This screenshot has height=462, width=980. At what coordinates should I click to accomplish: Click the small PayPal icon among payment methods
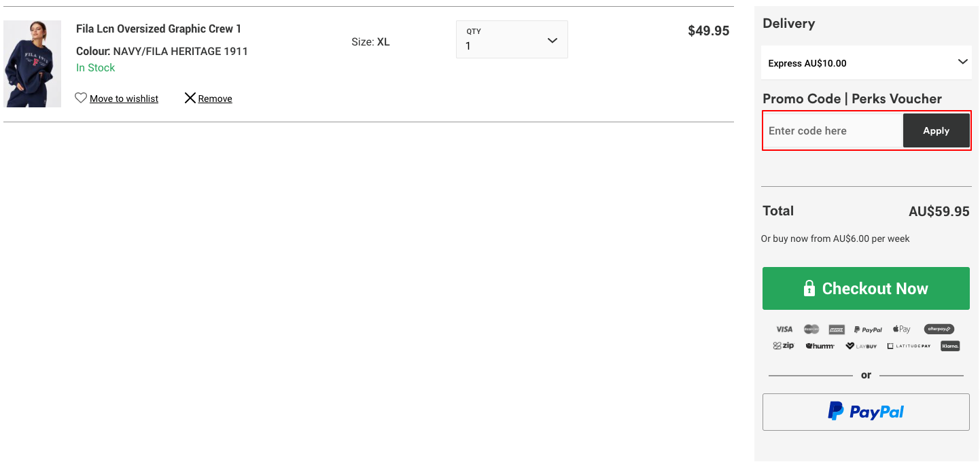pos(868,329)
